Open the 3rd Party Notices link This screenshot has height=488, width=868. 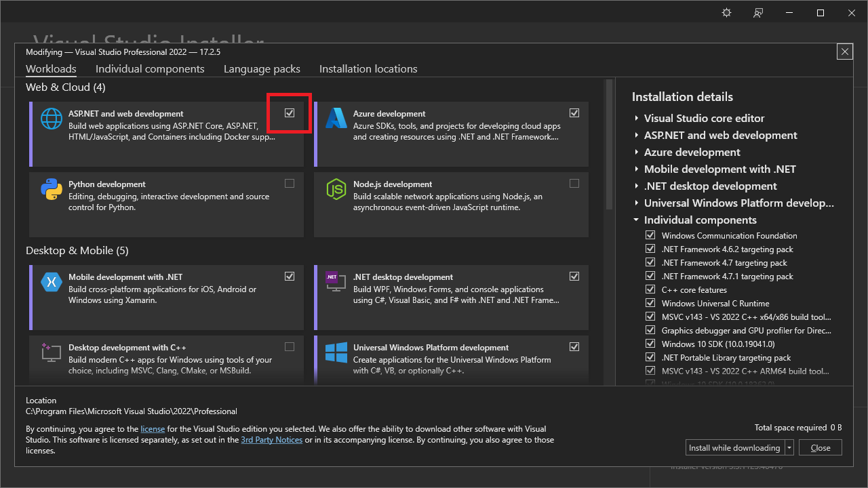pyautogui.click(x=272, y=440)
